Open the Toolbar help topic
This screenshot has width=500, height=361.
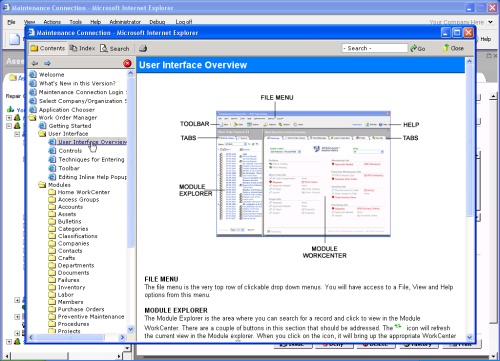click(69, 168)
